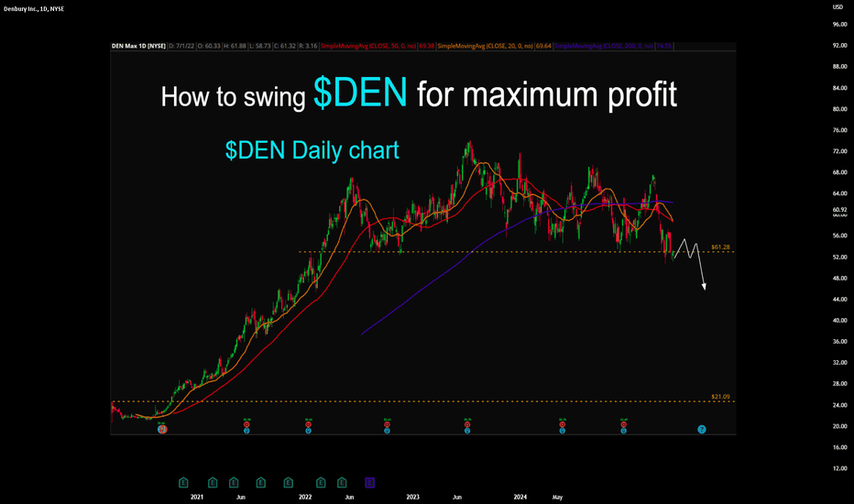Select the SimpleMovingAvg (CLOSE, 50, 0, no) legend entry

[x=368, y=46]
